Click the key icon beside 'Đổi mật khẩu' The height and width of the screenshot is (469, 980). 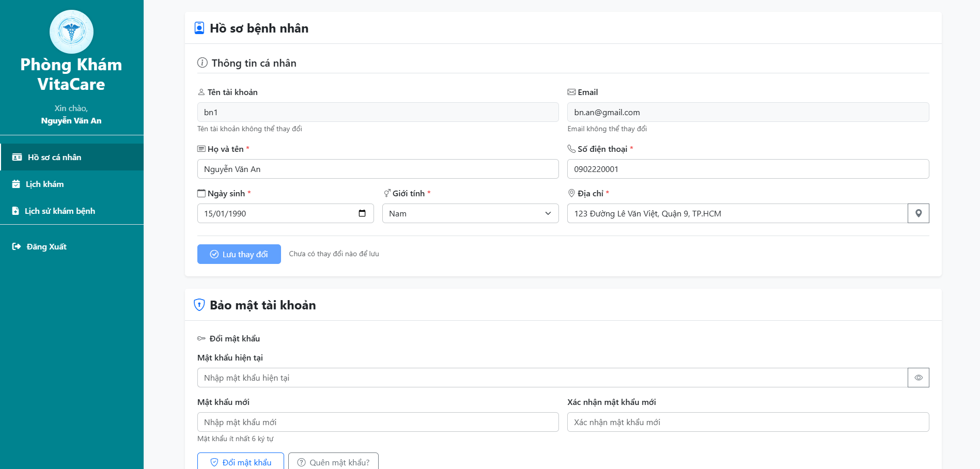point(201,338)
